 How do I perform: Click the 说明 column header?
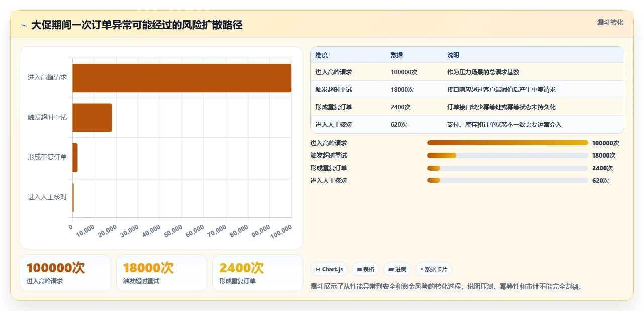pos(453,55)
